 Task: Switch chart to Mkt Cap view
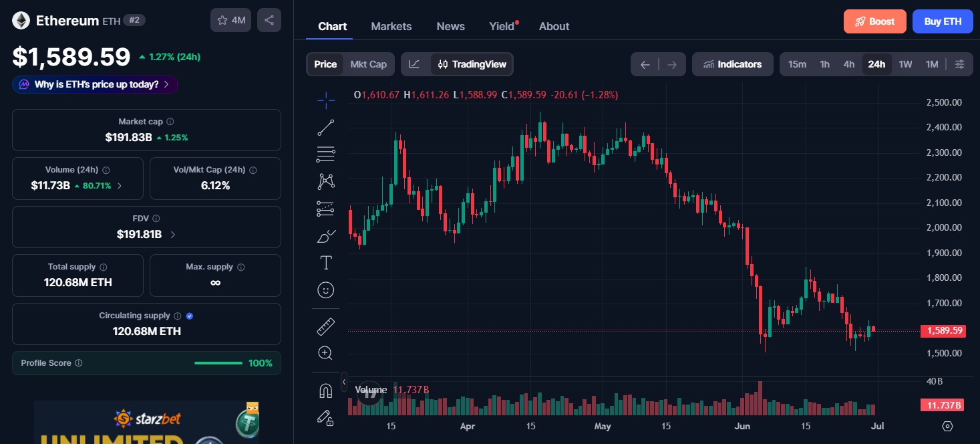tap(369, 64)
